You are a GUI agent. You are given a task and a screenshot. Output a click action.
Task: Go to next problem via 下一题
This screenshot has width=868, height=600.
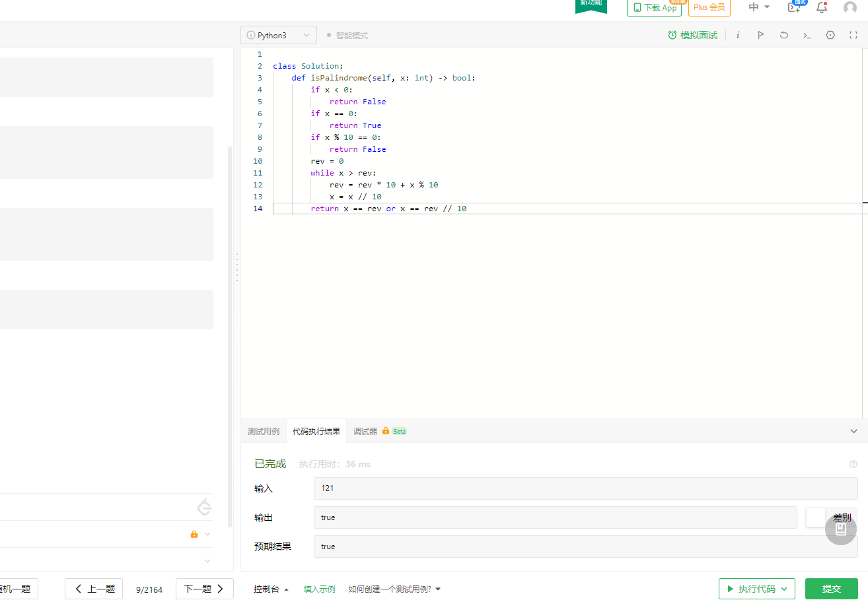click(x=204, y=589)
